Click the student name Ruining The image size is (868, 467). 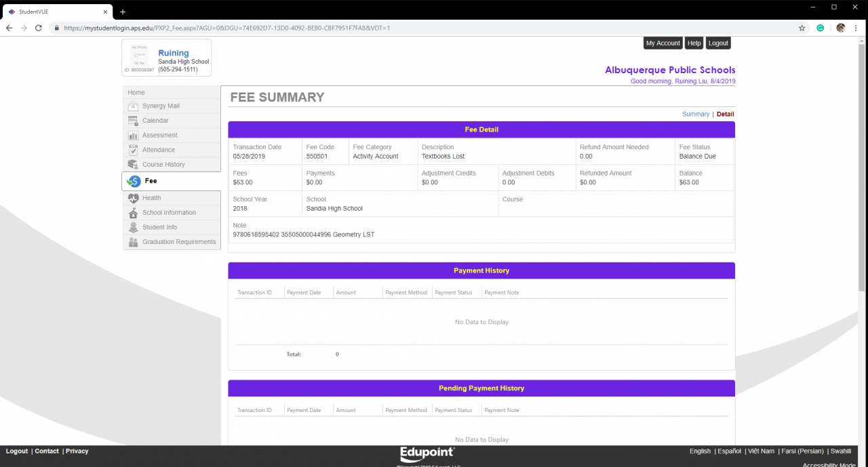point(174,53)
